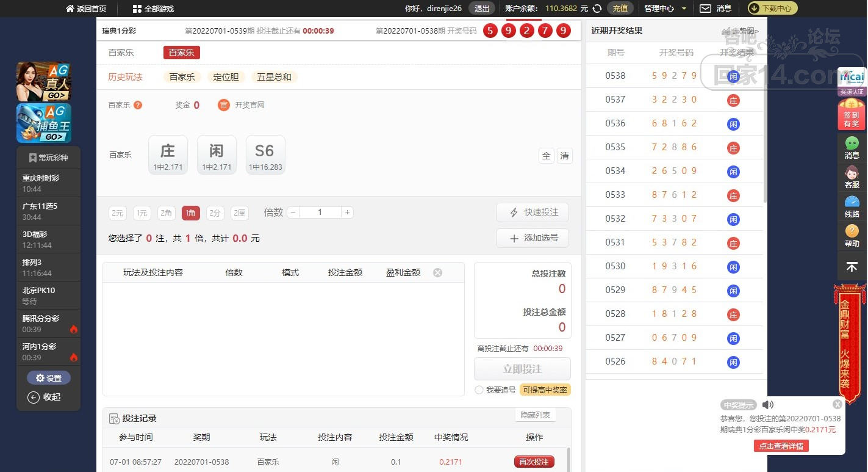Select the 1元 bet unit
The width and height of the screenshot is (868, 472).
[x=142, y=213]
